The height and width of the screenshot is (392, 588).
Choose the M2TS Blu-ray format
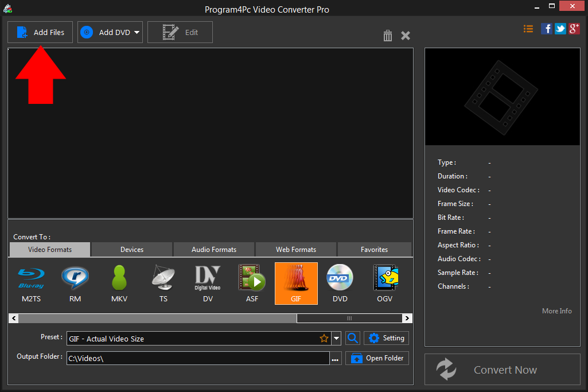tap(30, 283)
